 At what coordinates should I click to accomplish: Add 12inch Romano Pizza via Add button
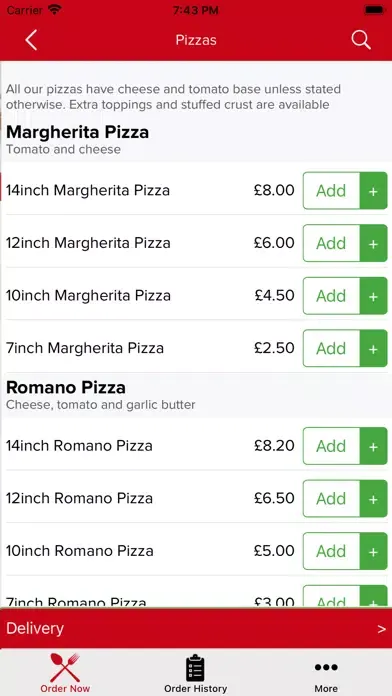click(331, 498)
